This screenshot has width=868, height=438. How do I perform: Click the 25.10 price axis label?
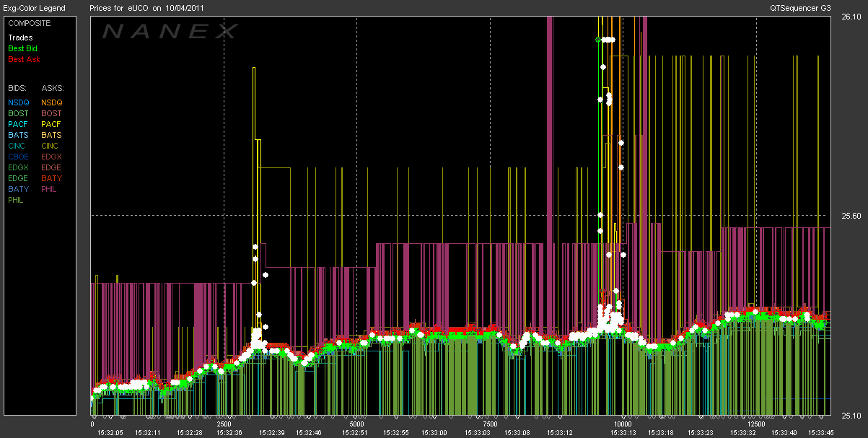[x=852, y=415]
